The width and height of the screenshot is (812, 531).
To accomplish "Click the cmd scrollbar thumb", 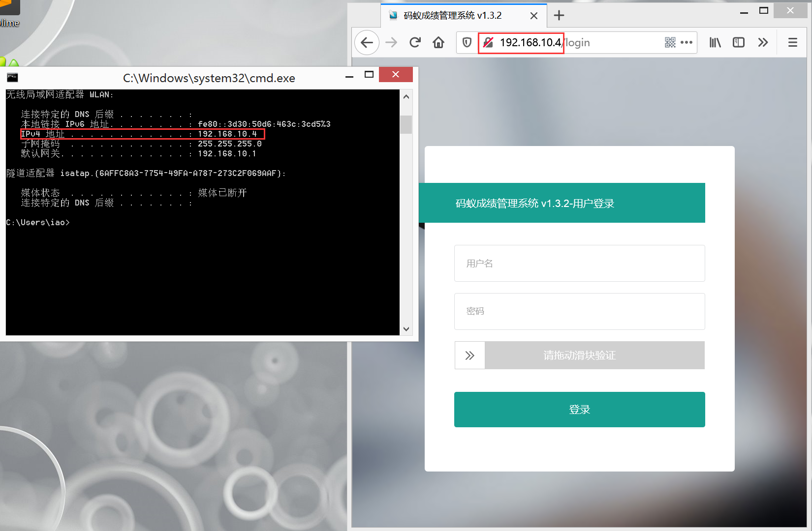I will pos(406,124).
